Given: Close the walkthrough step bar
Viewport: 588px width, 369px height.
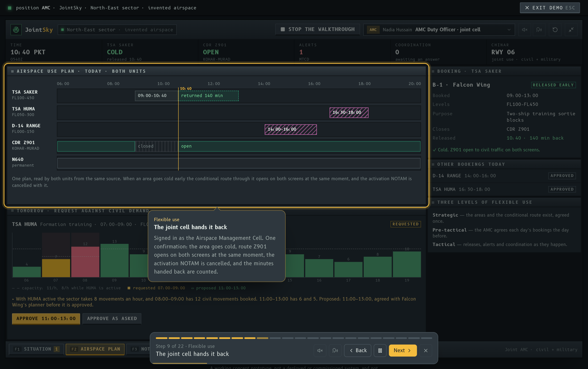Looking at the screenshot, I should (x=426, y=350).
